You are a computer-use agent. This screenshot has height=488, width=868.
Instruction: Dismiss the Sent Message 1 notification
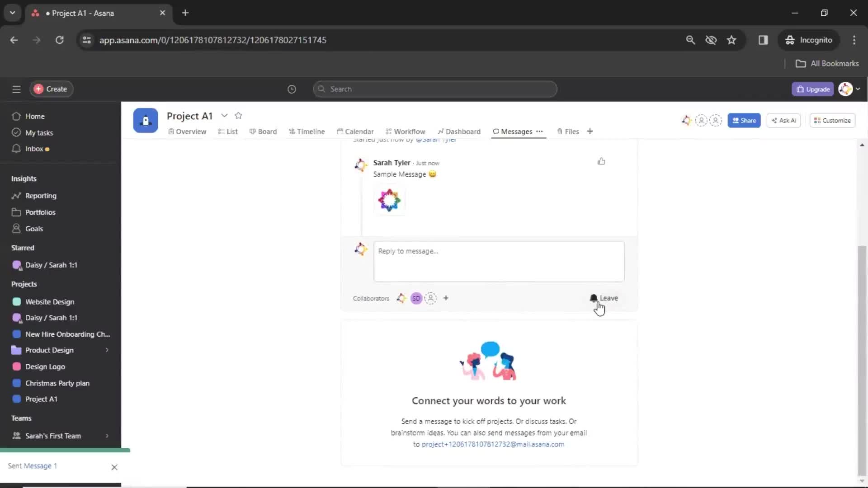tap(114, 467)
